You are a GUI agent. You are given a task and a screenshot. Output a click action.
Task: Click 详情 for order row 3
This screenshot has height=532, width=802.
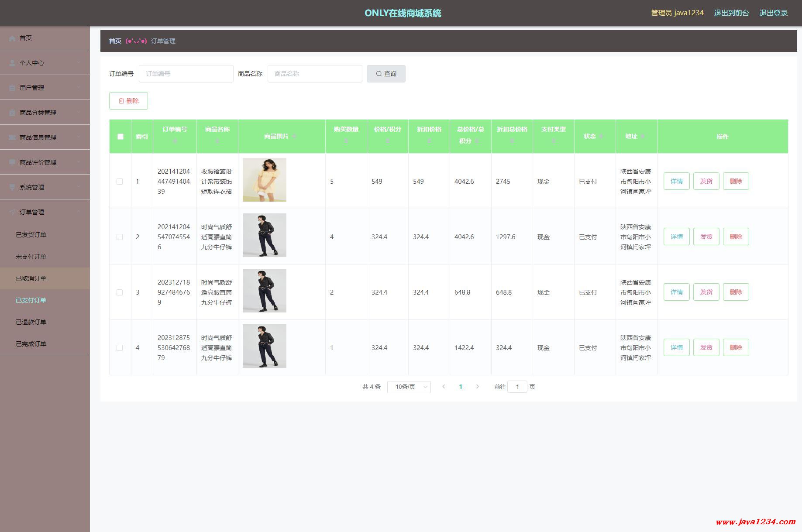(x=676, y=292)
